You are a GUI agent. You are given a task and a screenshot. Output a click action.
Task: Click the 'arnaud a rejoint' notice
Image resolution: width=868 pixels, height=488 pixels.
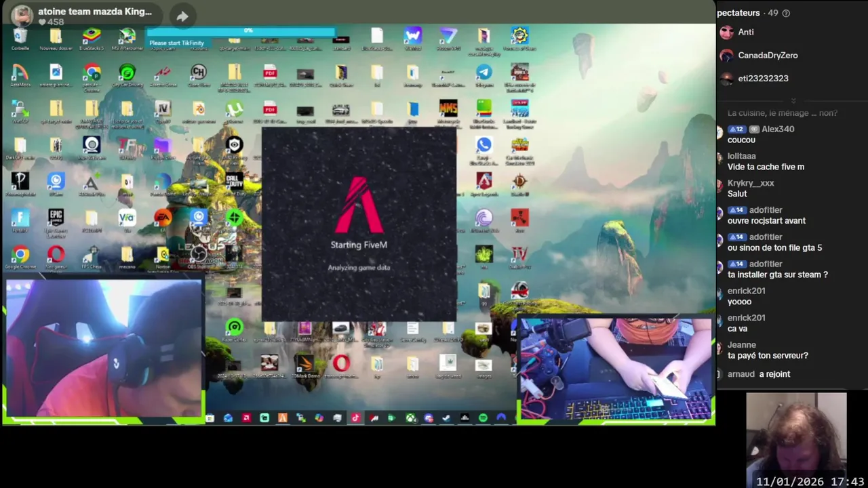click(759, 374)
